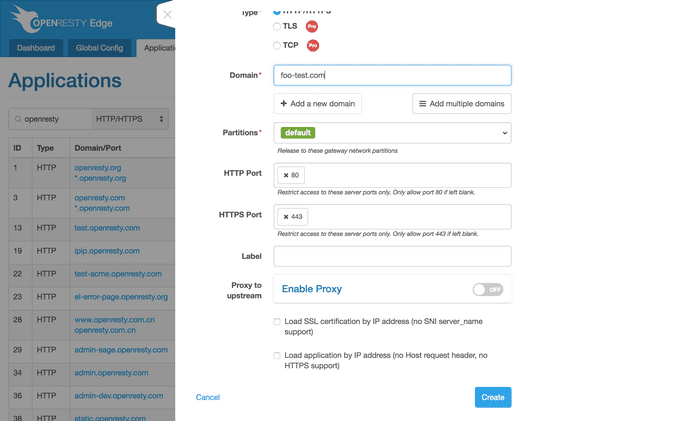Click the Create button
700x421 pixels.
(x=493, y=397)
